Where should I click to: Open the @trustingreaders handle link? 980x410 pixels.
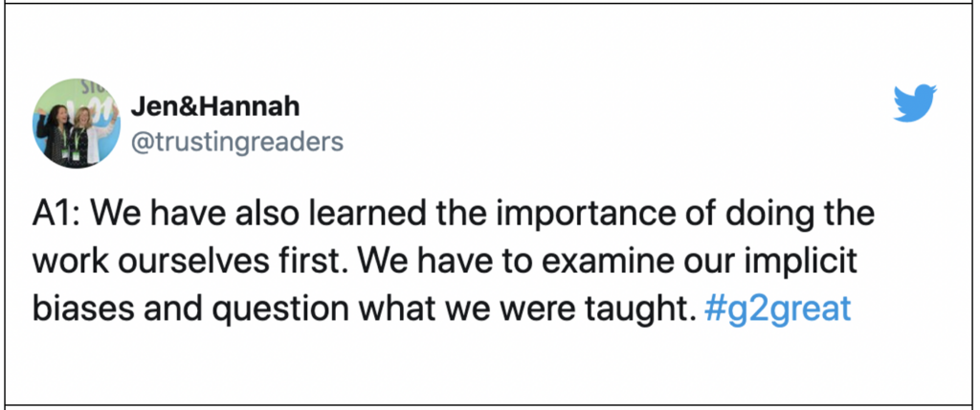[237, 143]
